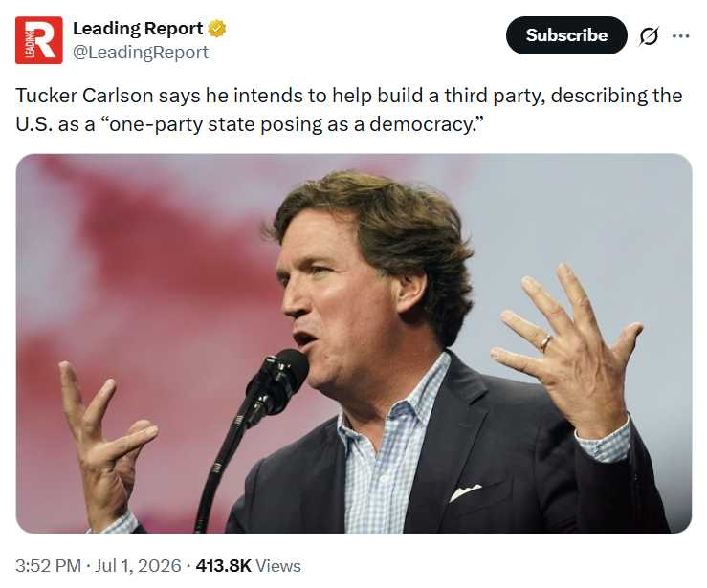Open the Leading Report red R avatar
Viewport: 707px width, 588px height.
39,40
